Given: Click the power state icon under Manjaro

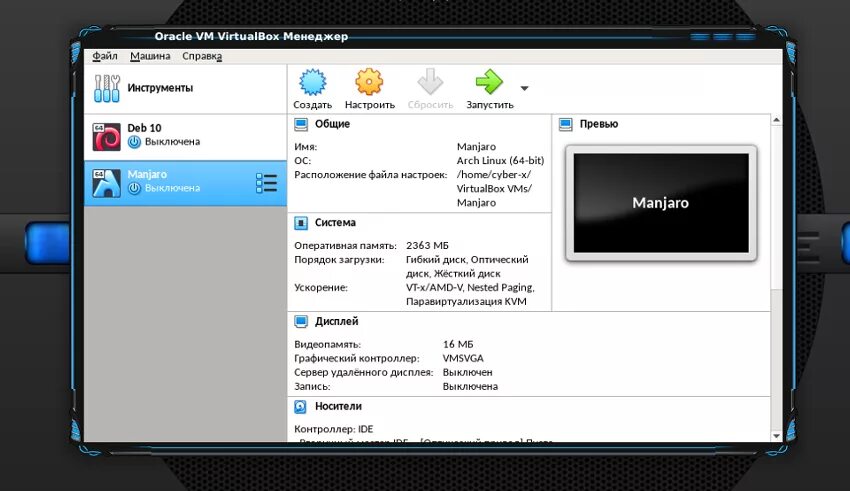Looking at the screenshot, I should pyautogui.click(x=134, y=188).
